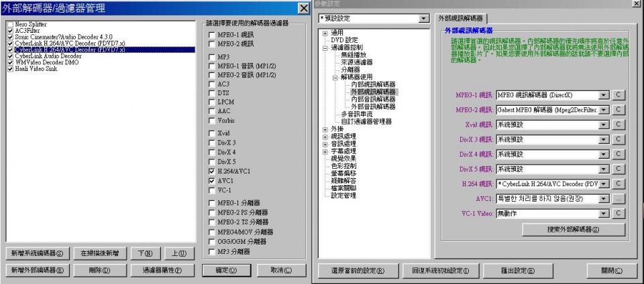
Task: Expand the 字幕處理 tree node
Action: pyautogui.click(x=325, y=151)
